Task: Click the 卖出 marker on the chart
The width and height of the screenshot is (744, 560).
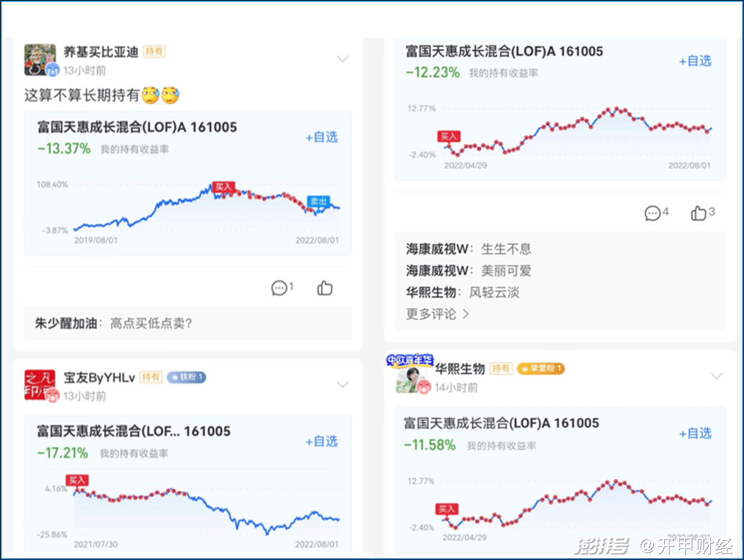Action: click(318, 201)
